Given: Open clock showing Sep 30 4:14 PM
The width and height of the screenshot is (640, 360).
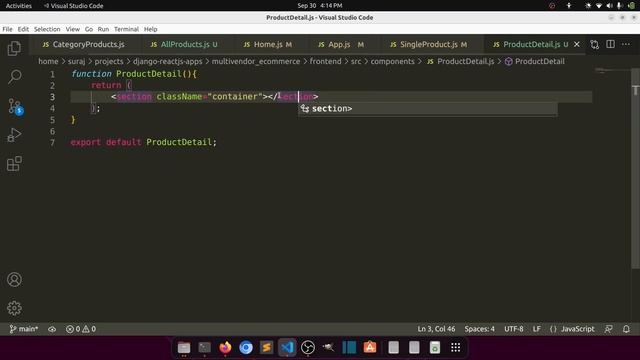Looking at the screenshot, I should pos(320,6).
